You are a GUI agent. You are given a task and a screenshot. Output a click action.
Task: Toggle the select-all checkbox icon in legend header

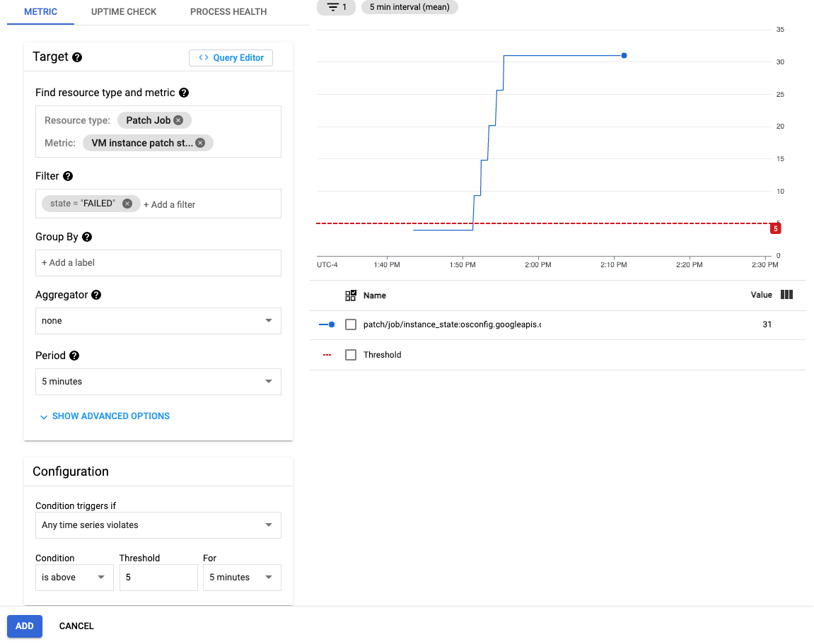[351, 295]
